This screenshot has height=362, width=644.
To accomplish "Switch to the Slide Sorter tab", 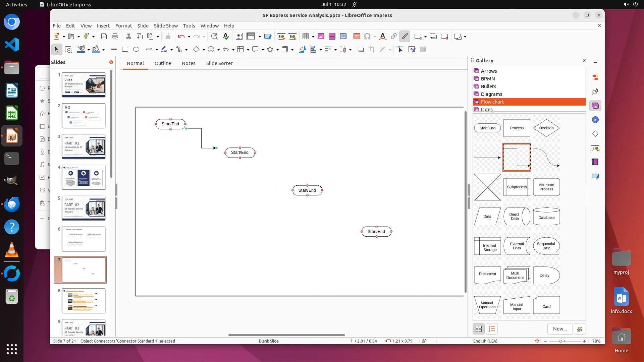I will coord(219,63).
